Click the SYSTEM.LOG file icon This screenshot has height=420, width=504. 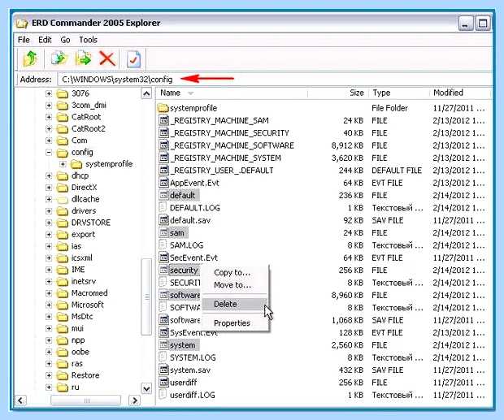tap(163, 357)
